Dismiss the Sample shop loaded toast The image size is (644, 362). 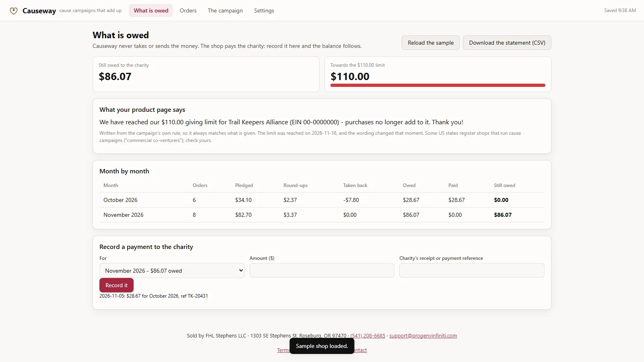[x=322, y=346]
